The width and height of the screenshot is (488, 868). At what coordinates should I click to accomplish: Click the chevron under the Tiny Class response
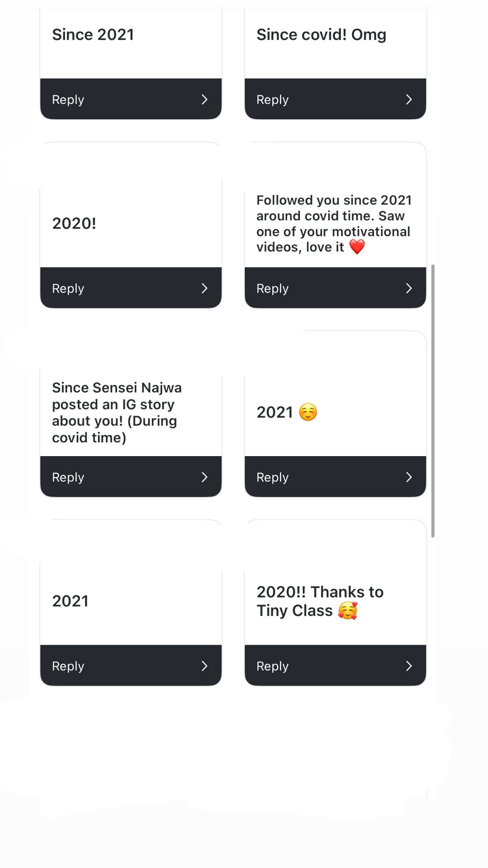409,666
